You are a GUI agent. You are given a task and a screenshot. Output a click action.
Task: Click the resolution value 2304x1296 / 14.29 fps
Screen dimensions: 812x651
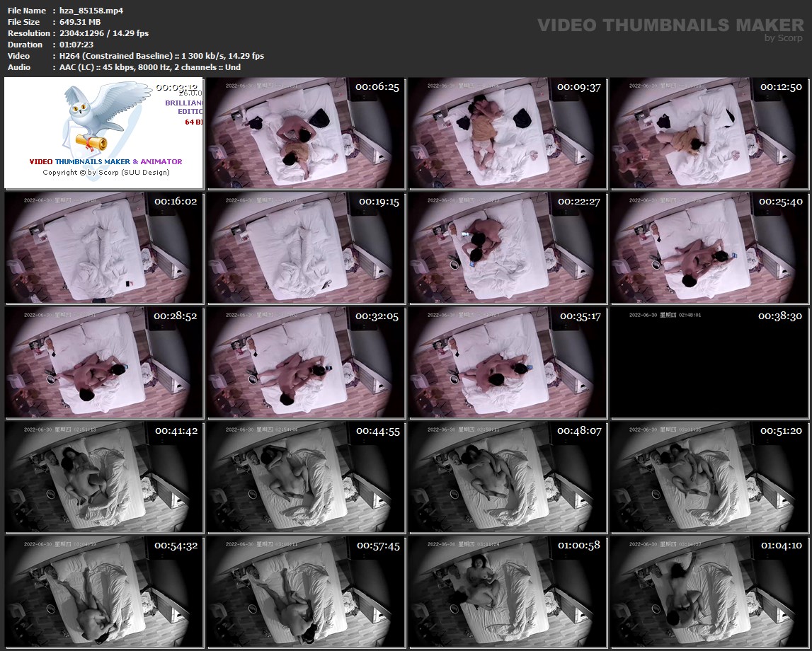coord(104,33)
